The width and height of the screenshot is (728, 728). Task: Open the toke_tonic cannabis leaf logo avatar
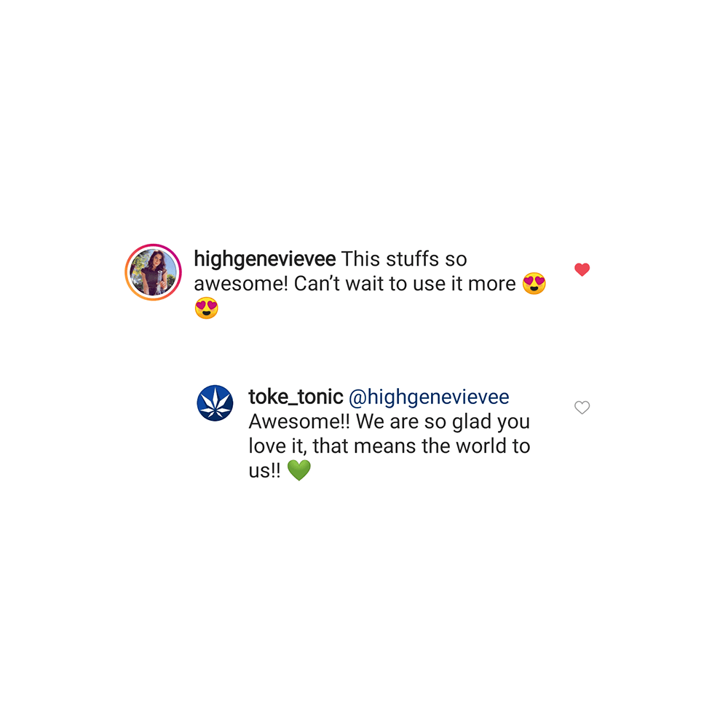215,403
